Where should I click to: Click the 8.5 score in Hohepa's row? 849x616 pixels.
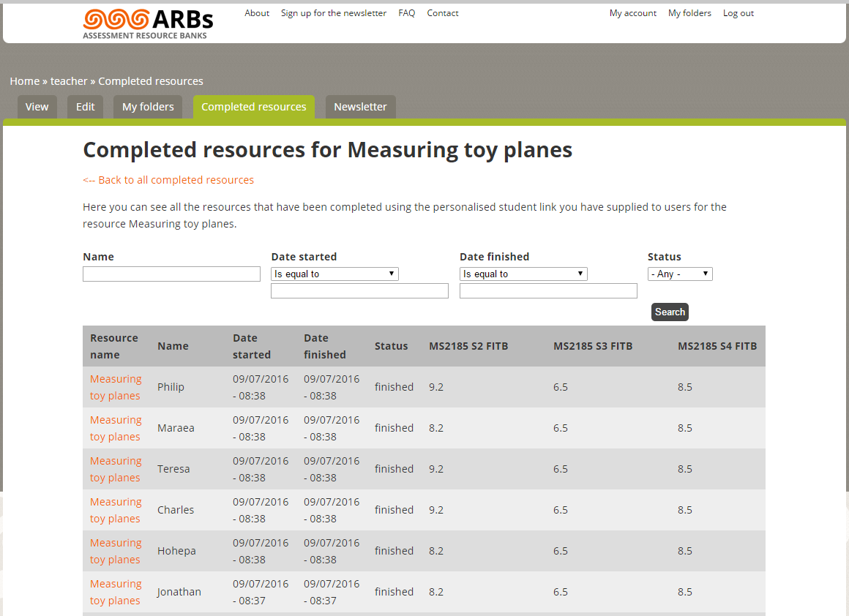pyautogui.click(x=684, y=550)
